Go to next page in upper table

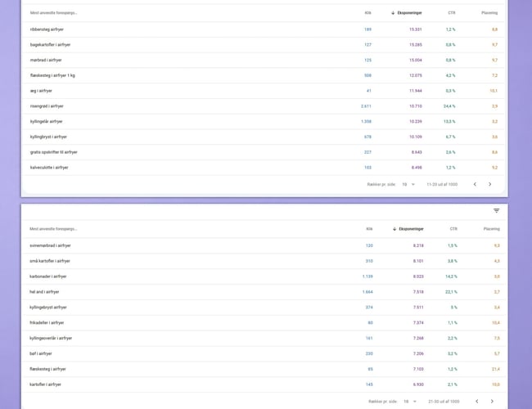click(x=489, y=184)
